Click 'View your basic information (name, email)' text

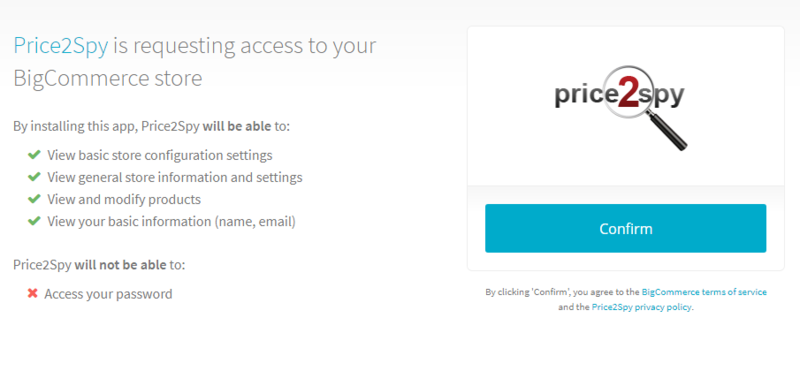[x=171, y=222]
